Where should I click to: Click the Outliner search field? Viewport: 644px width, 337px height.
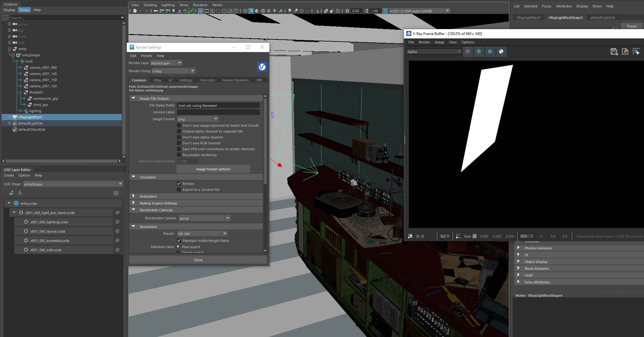pyautogui.click(x=67, y=18)
